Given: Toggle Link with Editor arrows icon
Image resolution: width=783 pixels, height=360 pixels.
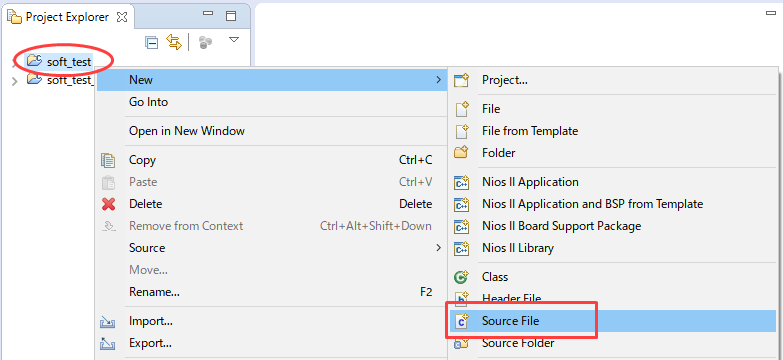Looking at the screenshot, I should point(174,42).
